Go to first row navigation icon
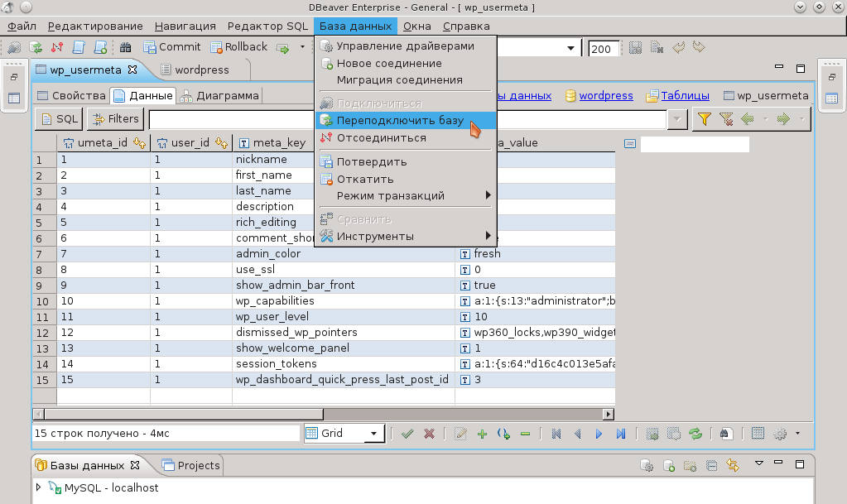 556,433
